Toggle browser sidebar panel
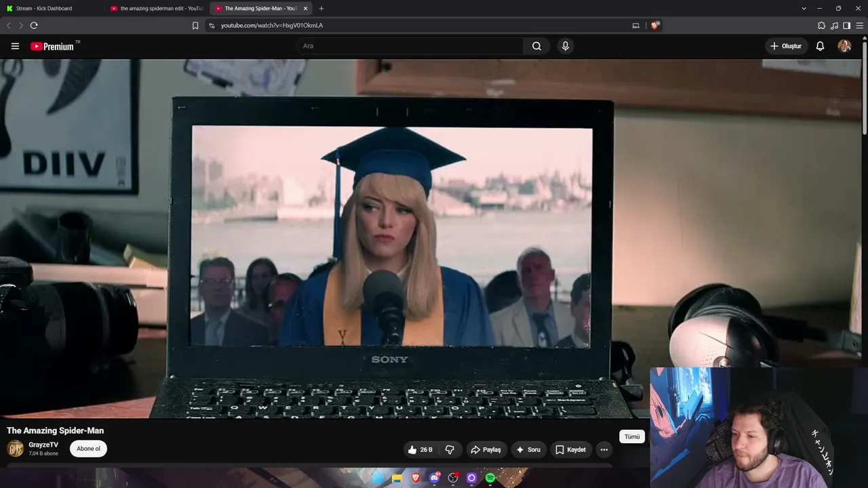This screenshot has height=488, width=868. (846, 26)
